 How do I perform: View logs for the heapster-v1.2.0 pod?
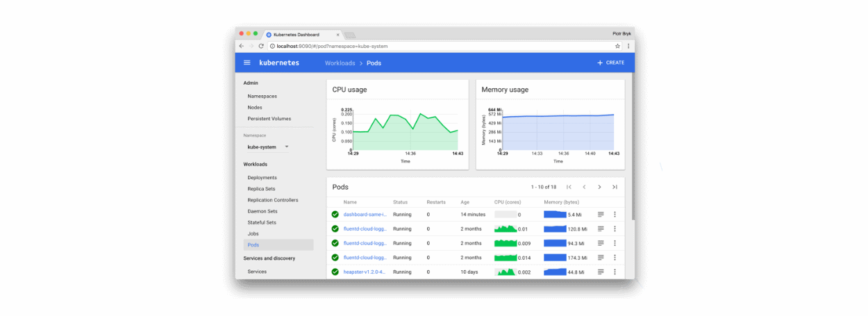pos(601,272)
